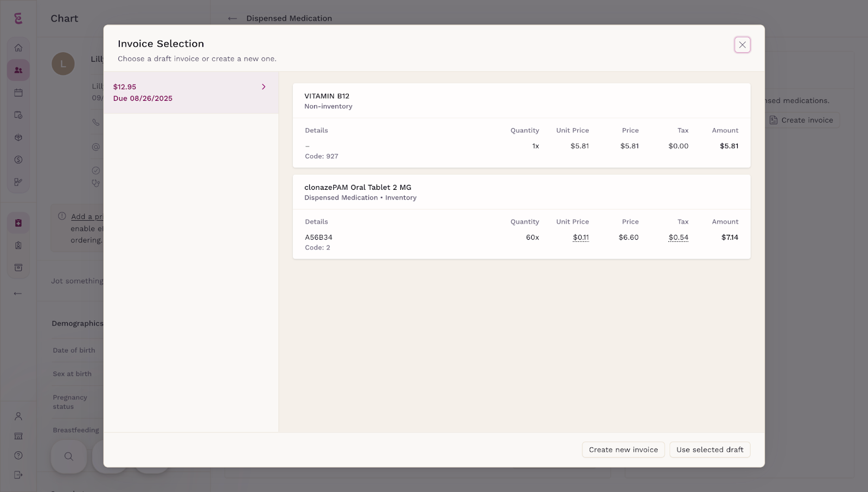The image size is (868, 492).
Task: Click the Date of birth label
Action: coord(74,350)
